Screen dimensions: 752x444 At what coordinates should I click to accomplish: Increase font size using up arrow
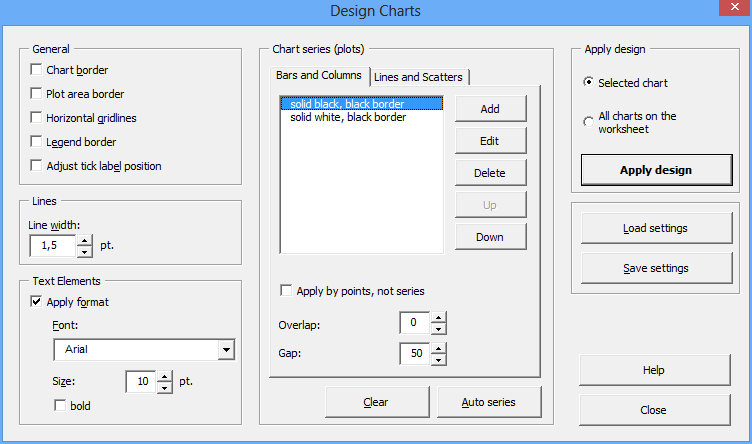pos(164,376)
